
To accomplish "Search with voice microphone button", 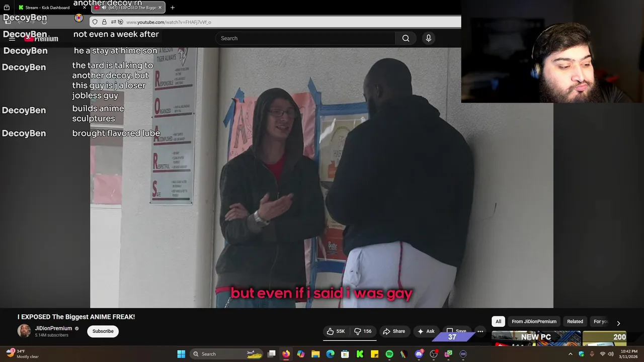I will pyautogui.click(x=429, y=38).
